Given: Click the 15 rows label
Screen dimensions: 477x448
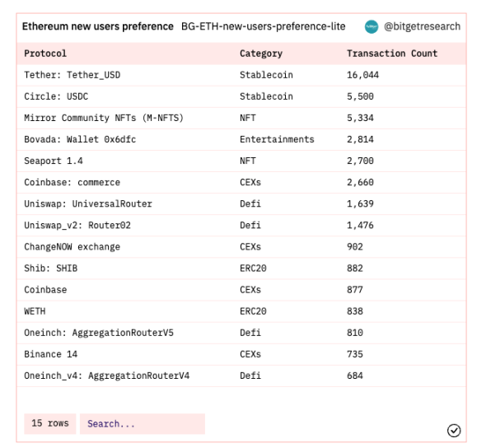Looking at the screenshot, I should (x=50, y=423).
